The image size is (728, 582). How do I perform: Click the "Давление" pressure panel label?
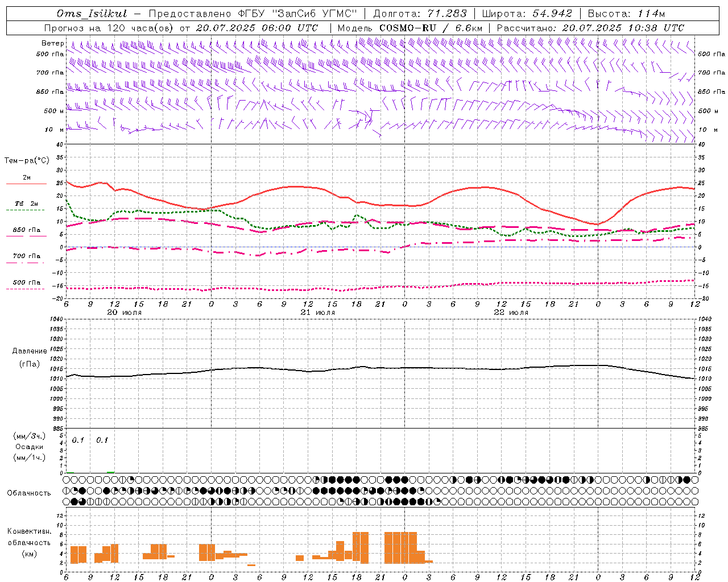click(30, 351)
